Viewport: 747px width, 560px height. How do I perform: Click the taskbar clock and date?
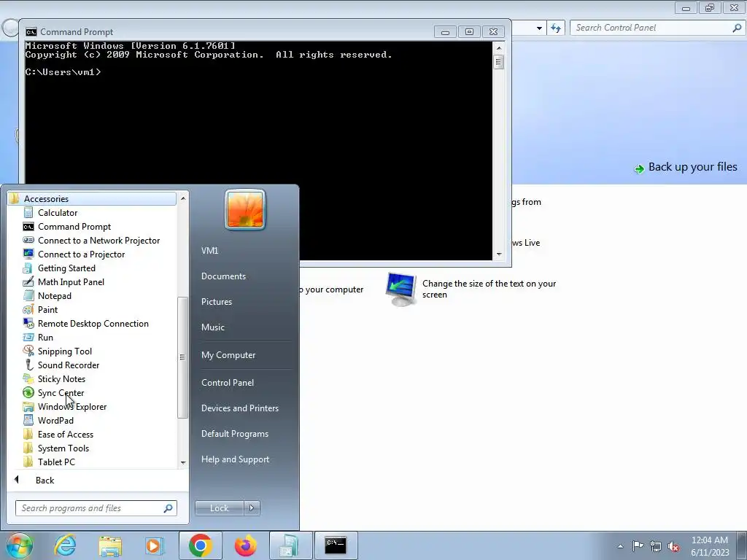710,546
